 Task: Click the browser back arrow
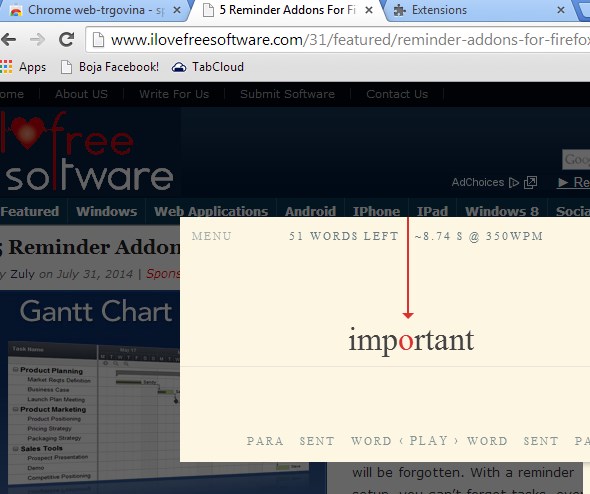point(8,39)
